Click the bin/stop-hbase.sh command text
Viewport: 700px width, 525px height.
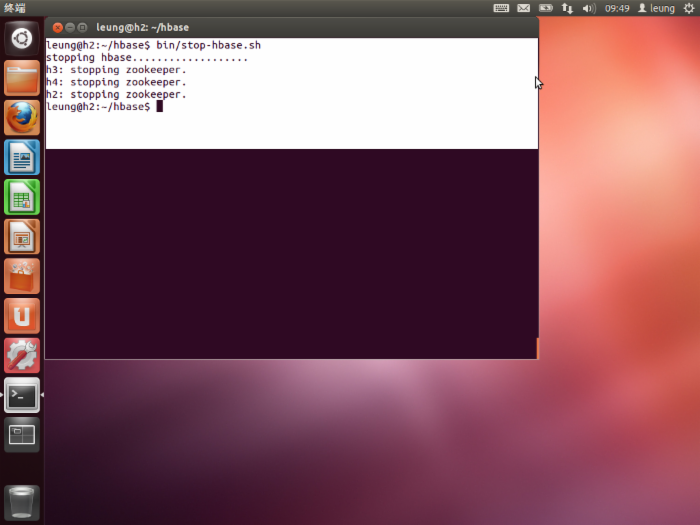[x=208, y=45]
